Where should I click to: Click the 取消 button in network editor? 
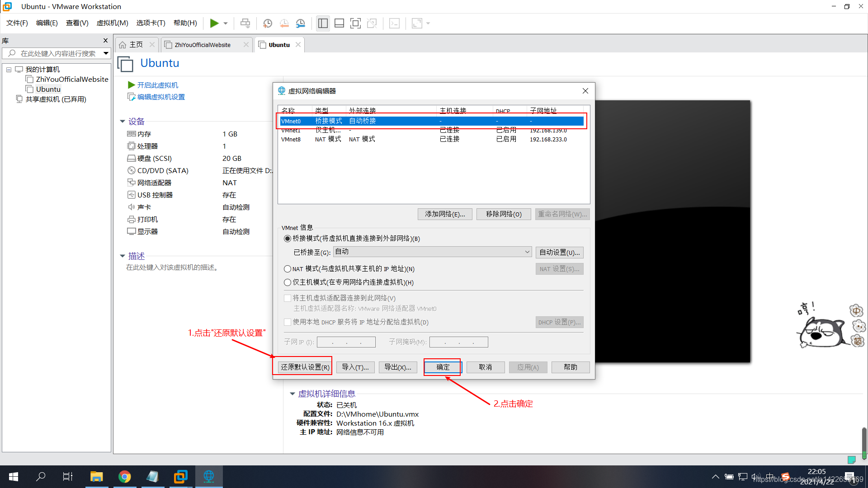(x=486, y=367)
